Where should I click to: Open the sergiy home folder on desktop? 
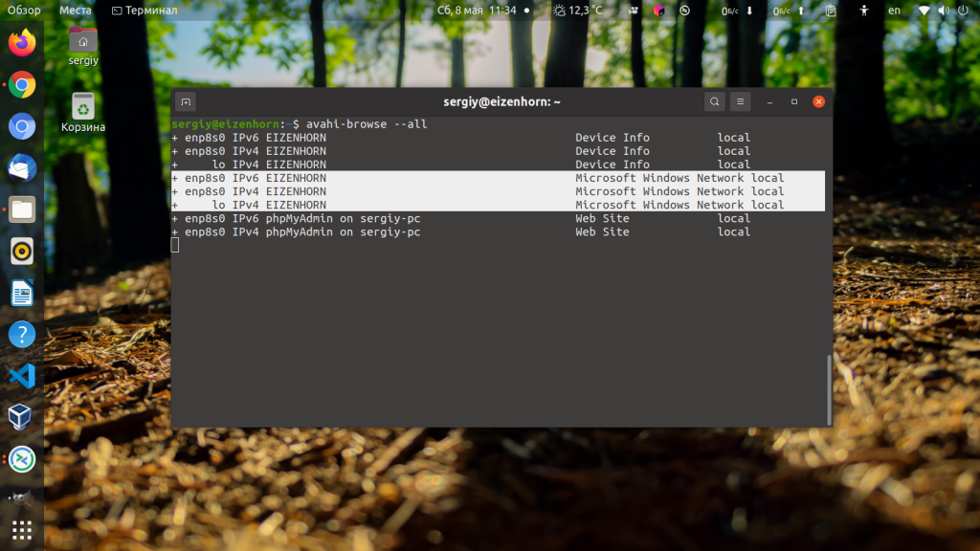point(83,46)
